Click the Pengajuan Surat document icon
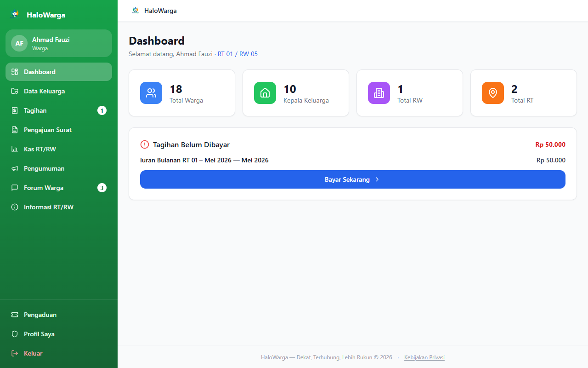The width and height of the screenshot is (588, 368). [x=15, y=130]
